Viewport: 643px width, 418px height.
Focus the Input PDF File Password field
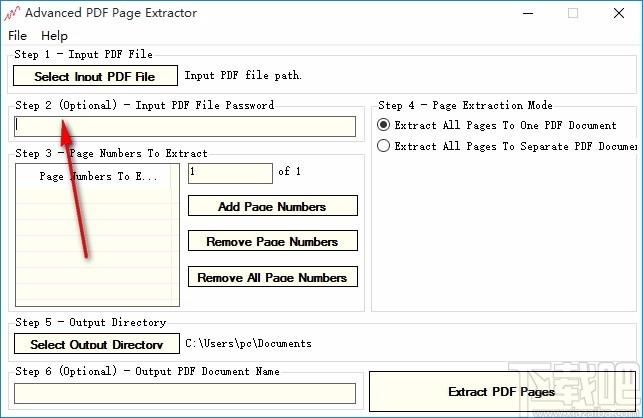coord(185,126)
